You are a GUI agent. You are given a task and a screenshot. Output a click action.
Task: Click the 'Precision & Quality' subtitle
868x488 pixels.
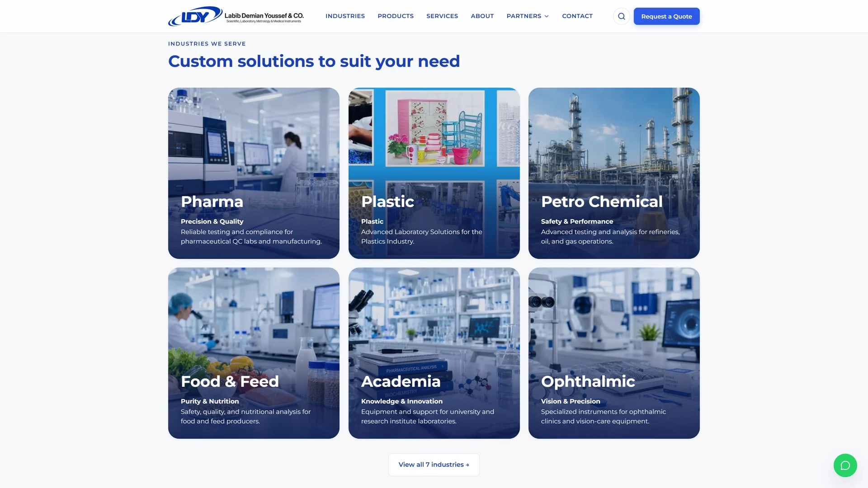point(212,221)
